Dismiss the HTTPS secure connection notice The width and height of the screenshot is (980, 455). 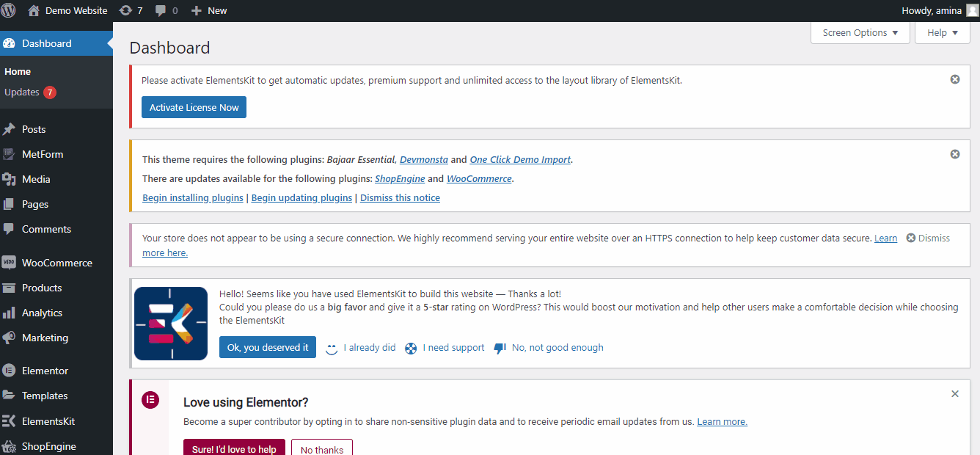(x=928, y=239)
